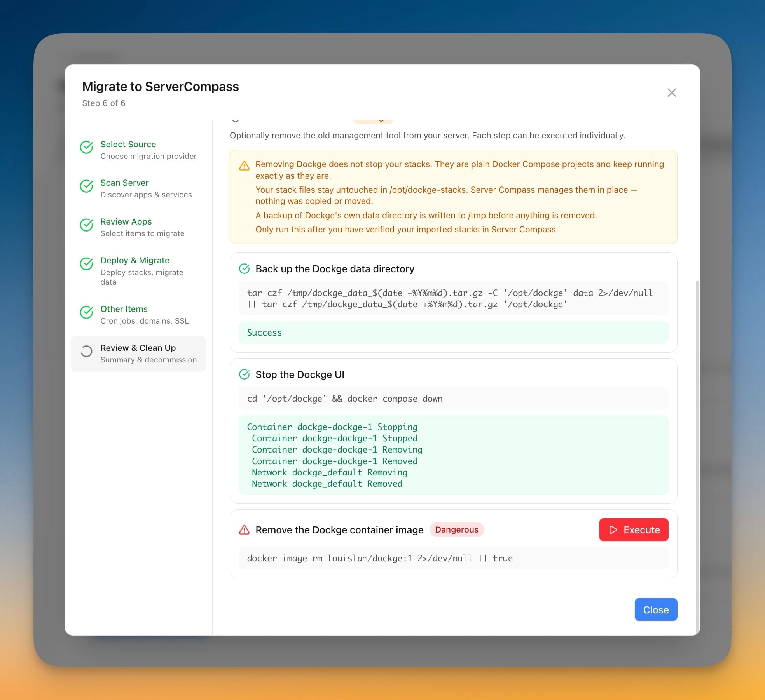This screenshot has height=700, width=765.
Task: Select the Review & Clean Up step
Action: tap(138, 353)
